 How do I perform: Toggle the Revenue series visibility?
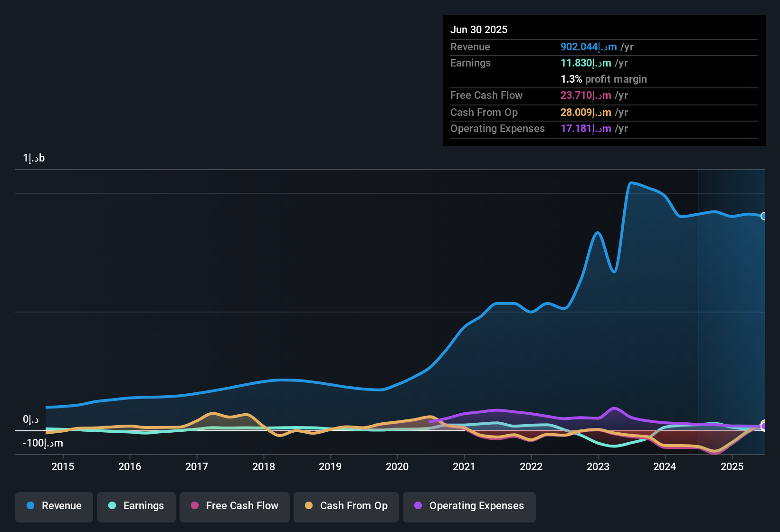pyautogui.click(x=54, y=506)
